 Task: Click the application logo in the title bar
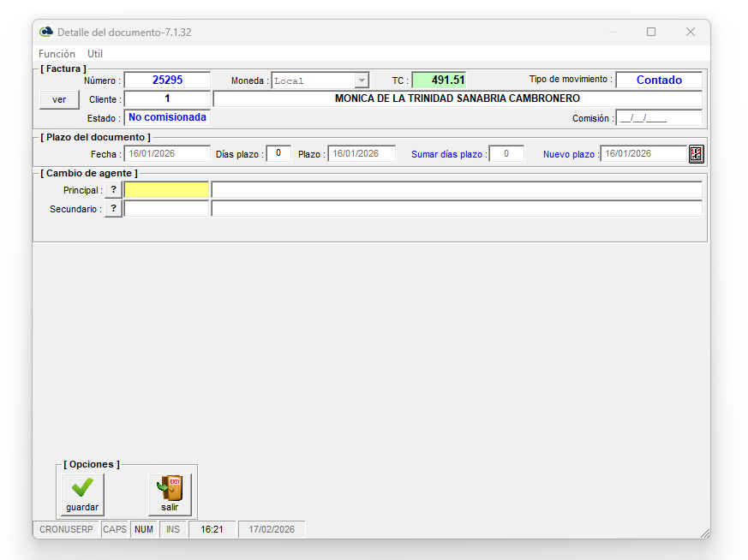click(46, 32)
